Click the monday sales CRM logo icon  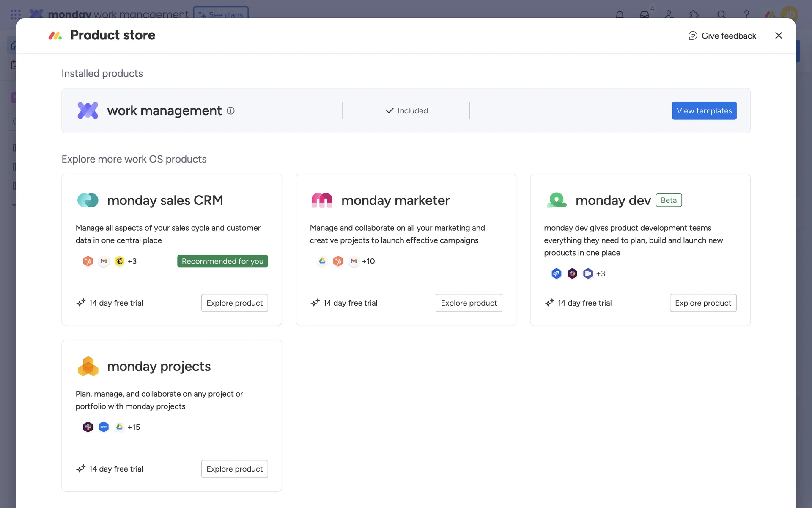(88, 200)
